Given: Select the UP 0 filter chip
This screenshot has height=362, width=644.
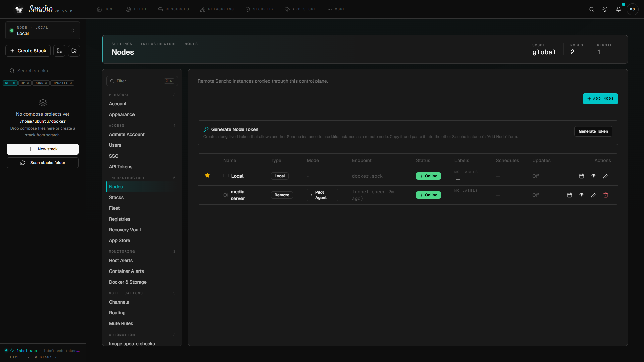Looking at the screenshot, I should tap(25, 83).
